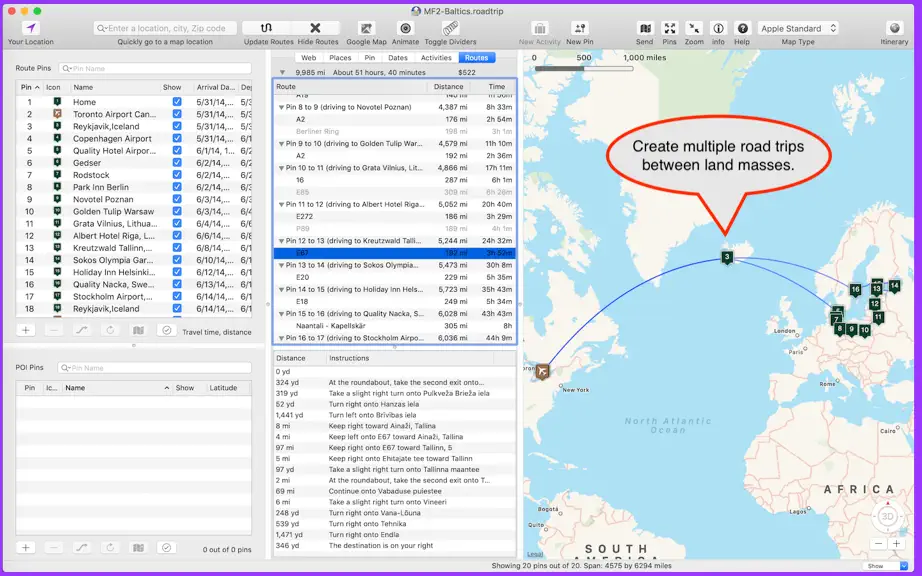This screenshot has height=576, width=922.
Task: Uncheck Show for Reykjavik, Iceland pin 3
Action: coord(177,126)
